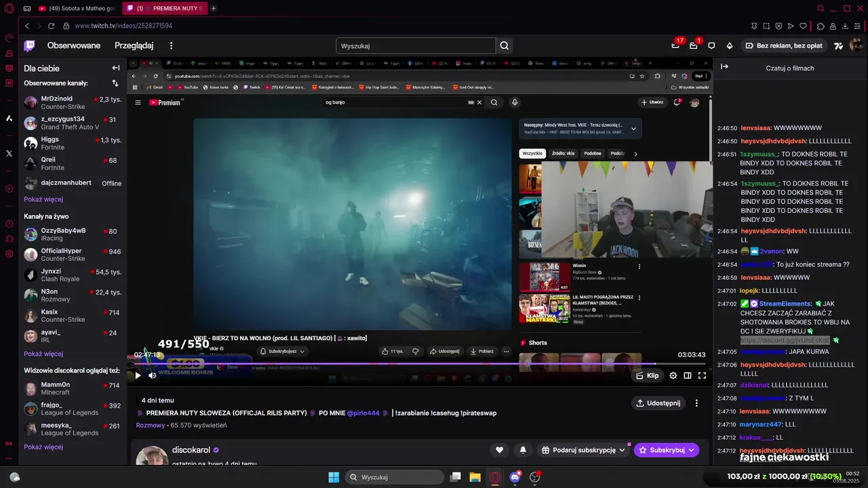Expand discokarol viewers Pokaż więcej link
The image size is (868, 488).
tap(43, 447)
